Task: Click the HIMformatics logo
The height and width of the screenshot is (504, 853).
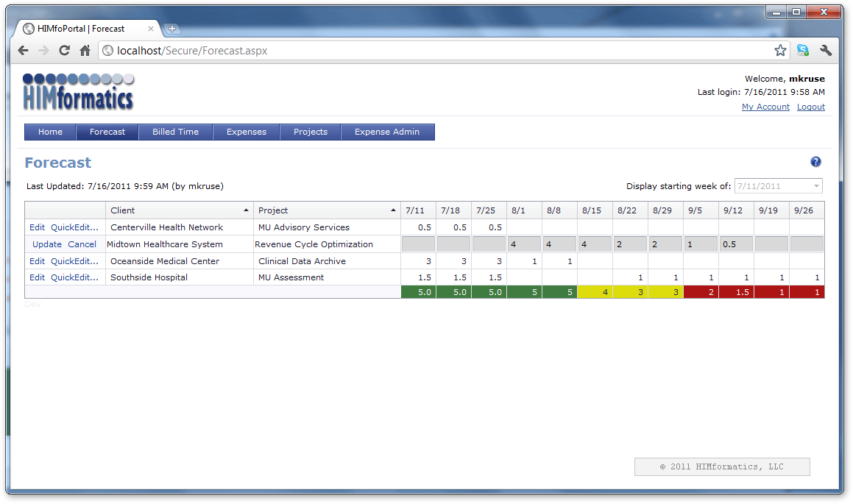Action: 78,91
